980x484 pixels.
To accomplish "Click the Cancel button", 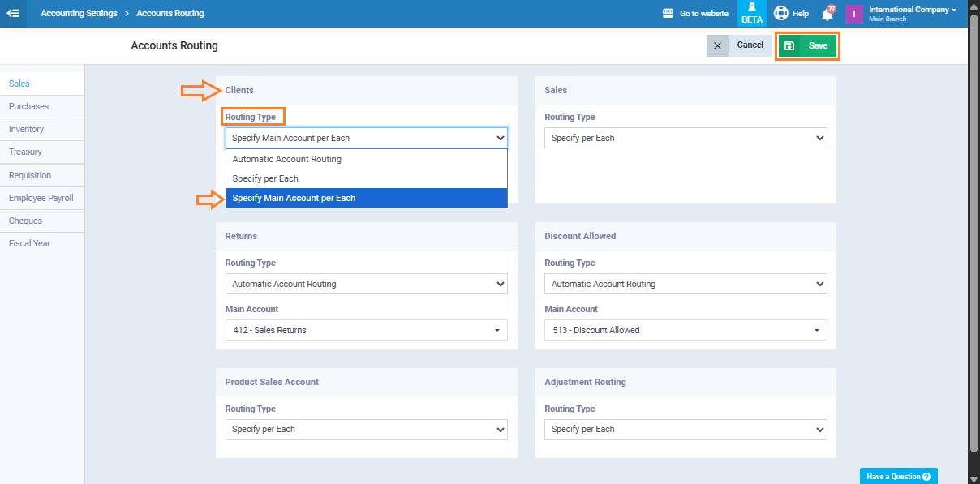I will point(750,45).
